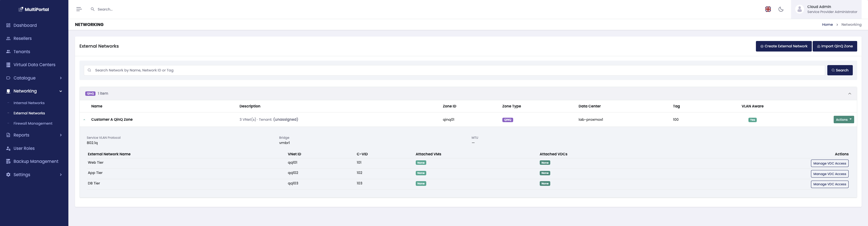Image resolution: width=868 pixels, height=226 pixels.
Task: Click QINQ zone type badge for qinq01
Action: 507,120
